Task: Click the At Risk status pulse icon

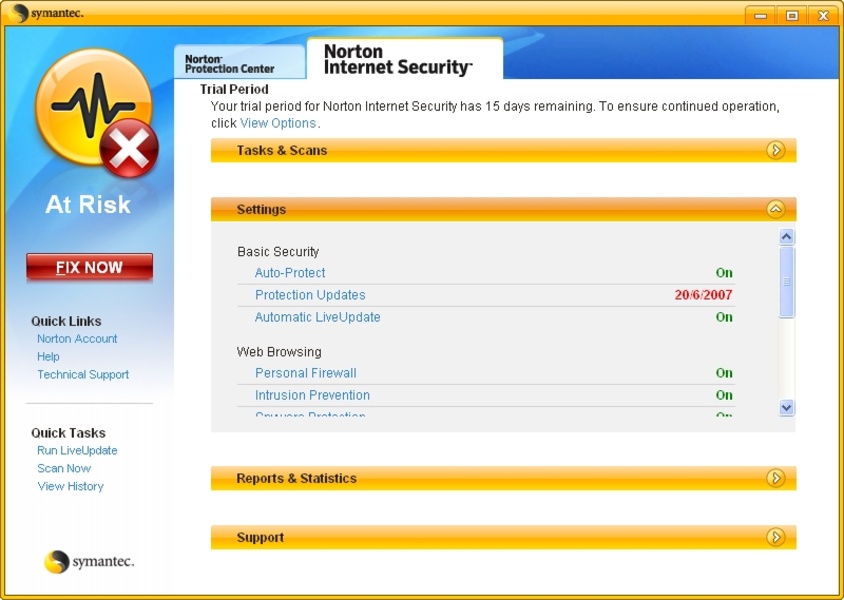Action: click(x=96, y=113)
